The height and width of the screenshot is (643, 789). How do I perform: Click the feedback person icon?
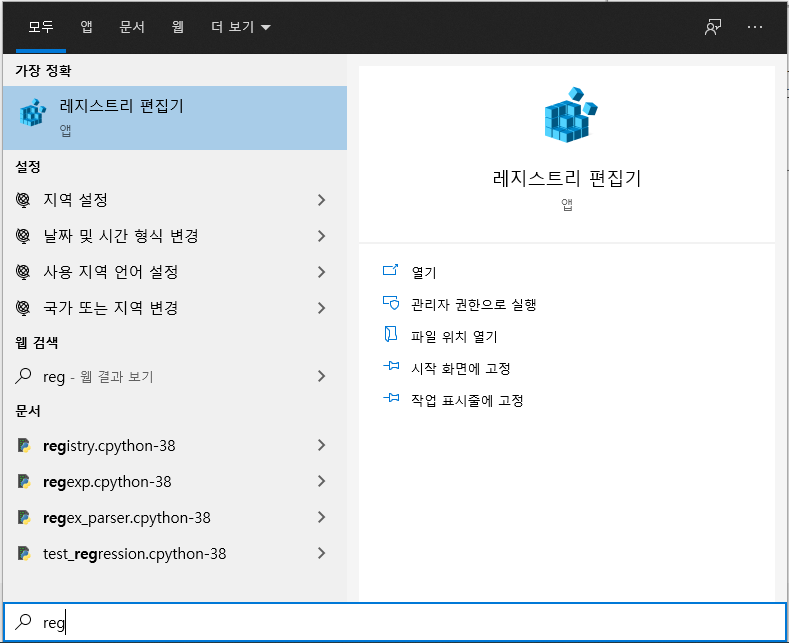click(713, 27)
